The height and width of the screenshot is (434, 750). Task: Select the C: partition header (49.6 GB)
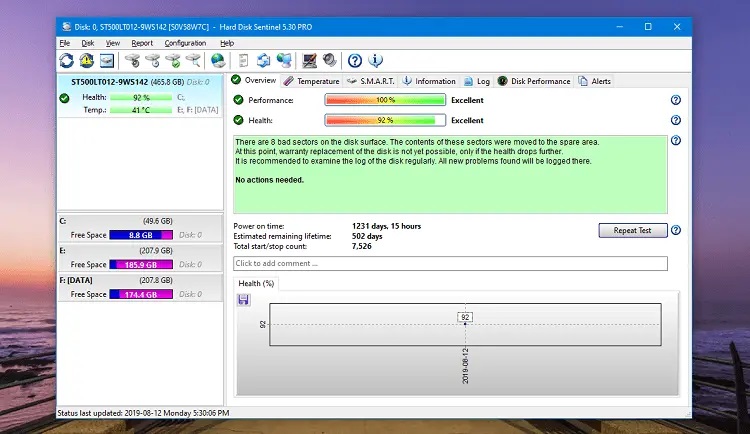pos(140,221)
